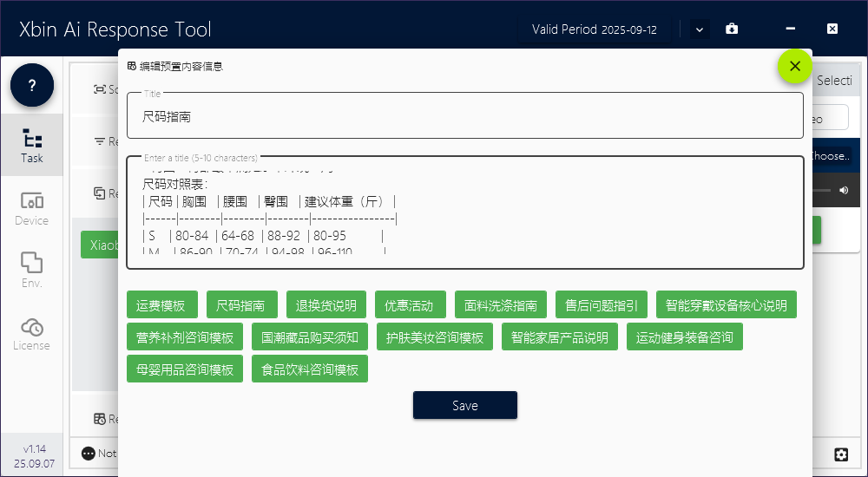
Task: Select the 营养补剂咨询模板 preset
Action: (x=185, y=337)
